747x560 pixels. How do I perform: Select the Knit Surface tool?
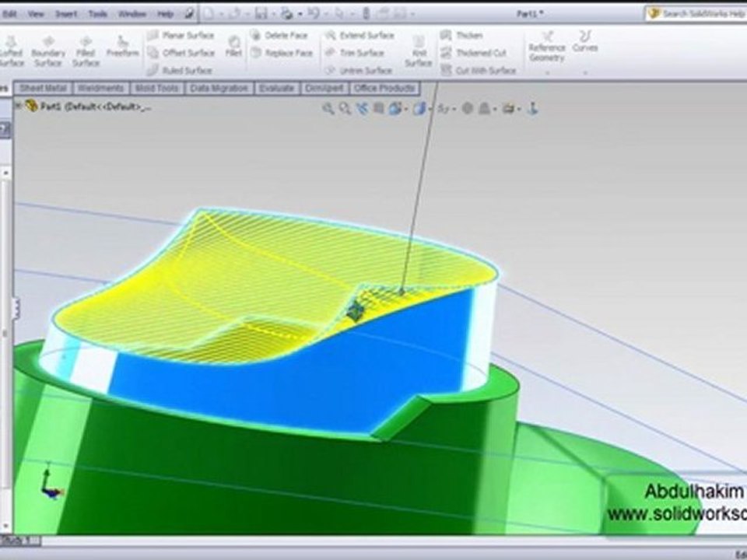419,51
